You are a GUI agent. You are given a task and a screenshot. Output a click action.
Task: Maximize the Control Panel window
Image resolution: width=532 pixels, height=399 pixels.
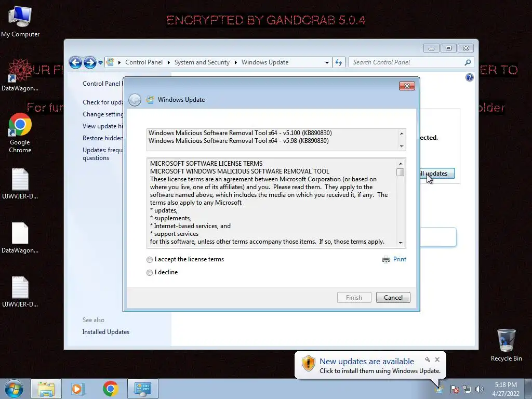coord(448,48)
